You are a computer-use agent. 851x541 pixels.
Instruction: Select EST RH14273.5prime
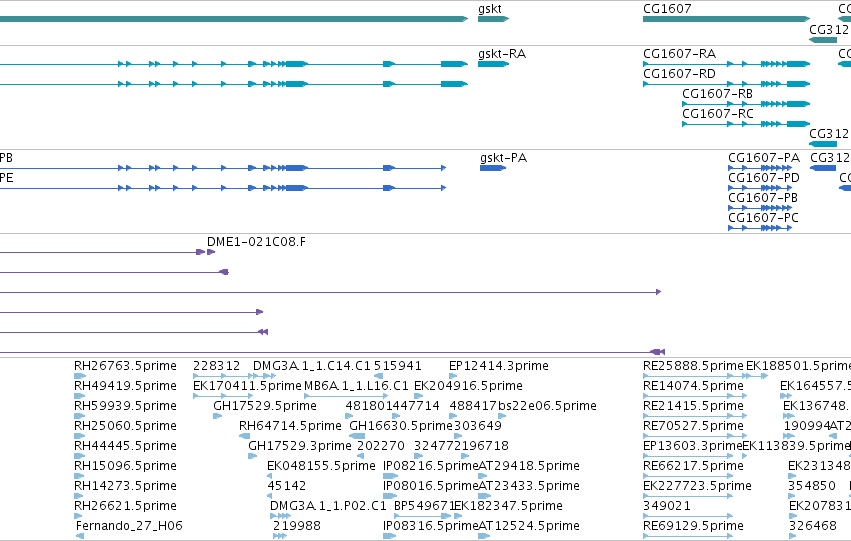125,486
